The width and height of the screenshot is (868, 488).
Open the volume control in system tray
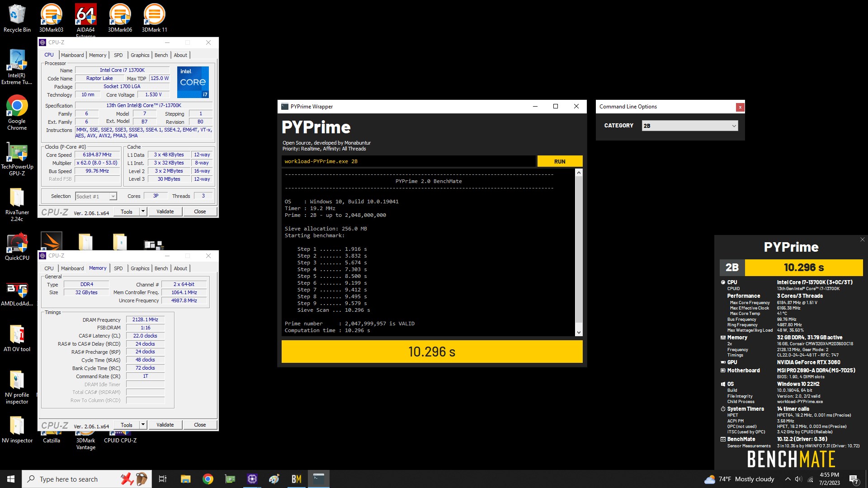(x=798, y=479)
